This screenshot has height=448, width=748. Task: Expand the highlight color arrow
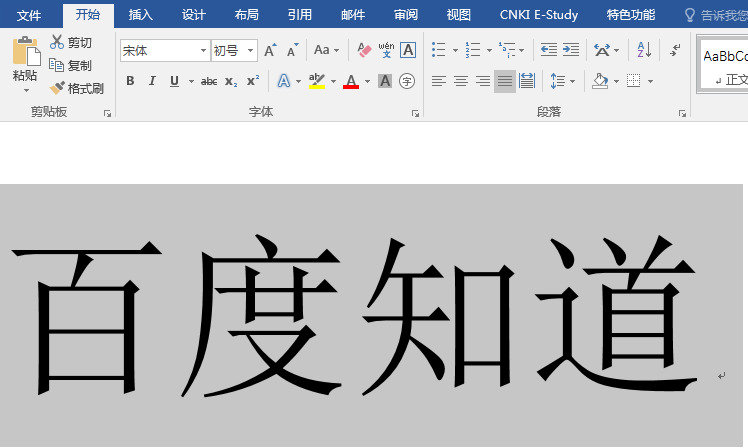(x=333, y=82)
